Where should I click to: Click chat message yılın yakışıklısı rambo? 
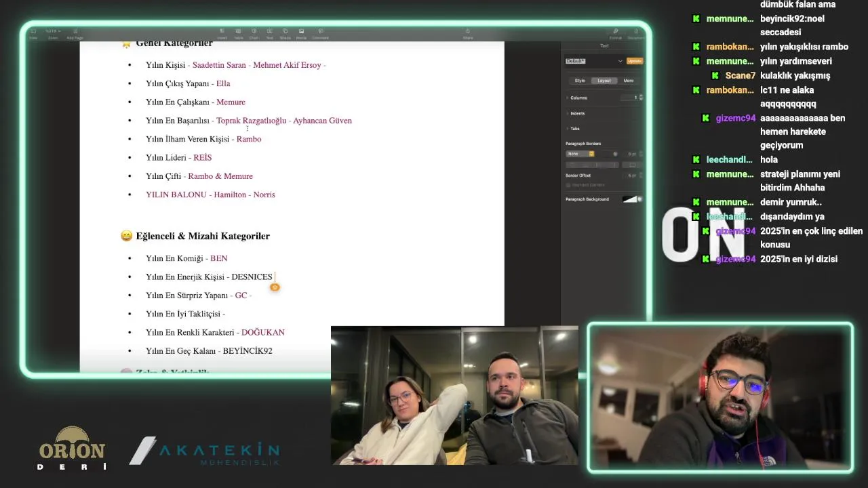(x=804, y=47)
